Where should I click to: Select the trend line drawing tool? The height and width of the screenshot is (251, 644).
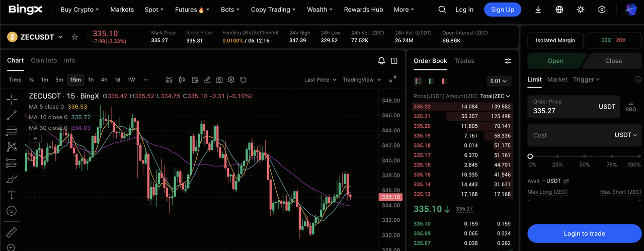point(11,115)
